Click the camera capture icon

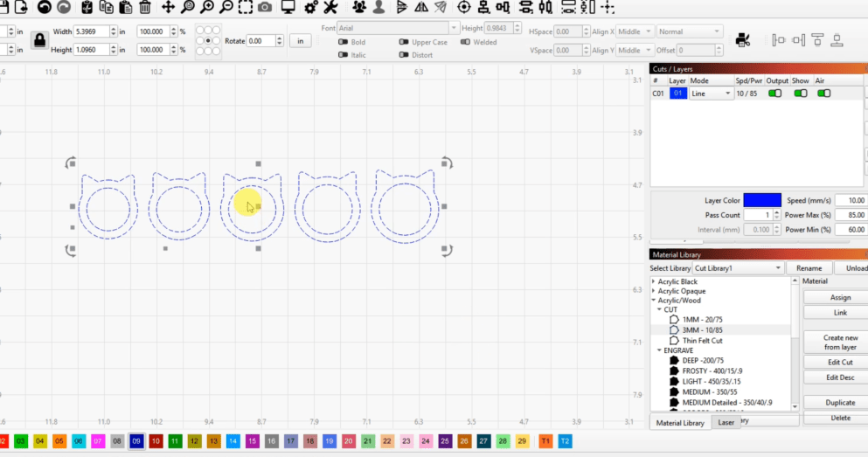tap(264, 7)
